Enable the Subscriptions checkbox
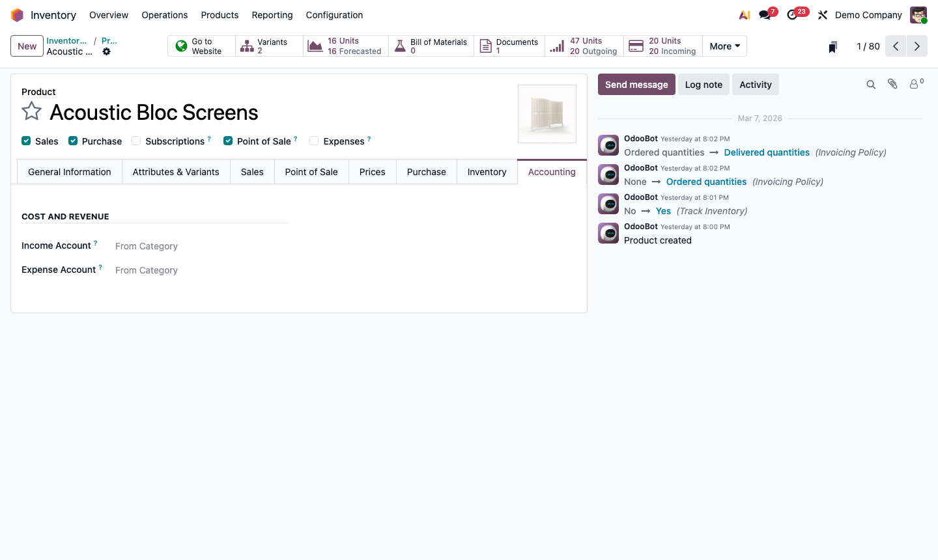The width and height of the screenshot is (938, 560). [135, 141]
